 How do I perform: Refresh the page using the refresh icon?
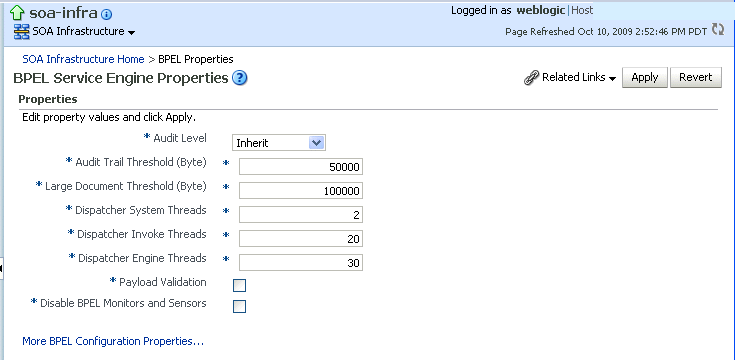pos(718,29)
